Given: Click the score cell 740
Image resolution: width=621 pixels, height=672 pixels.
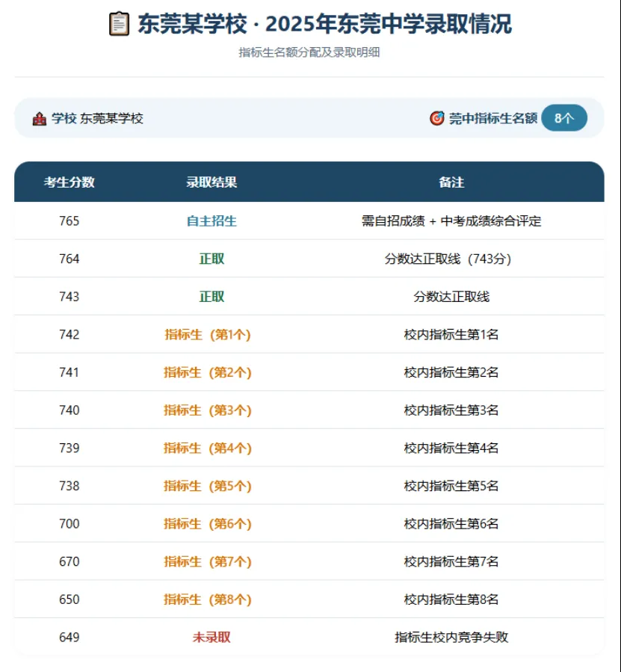Looking at the screenshot, I should coord(69,410).
